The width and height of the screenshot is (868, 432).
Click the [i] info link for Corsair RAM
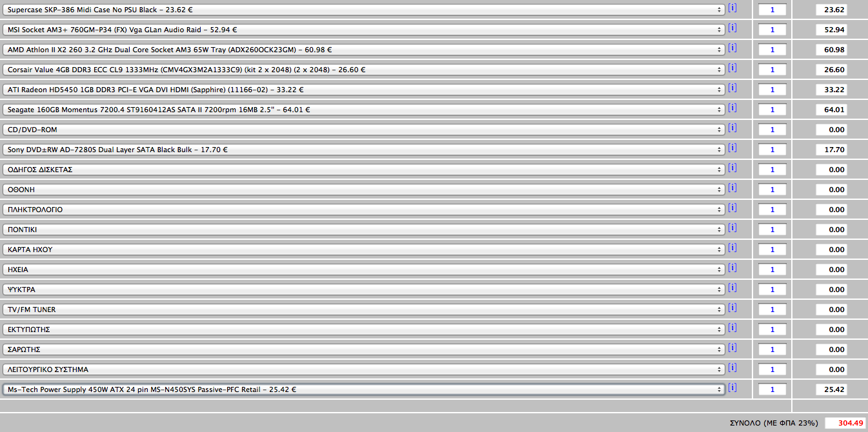(732, 68)
